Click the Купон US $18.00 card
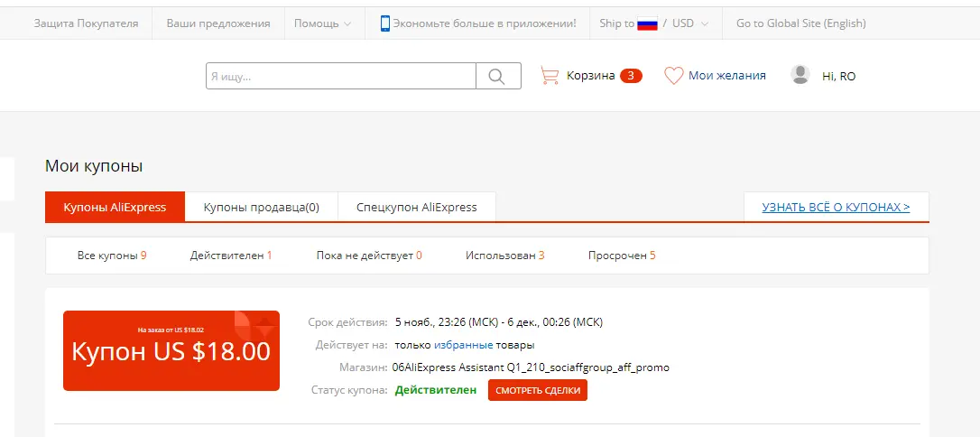980x437 pixels. click(x=171, y=350)
